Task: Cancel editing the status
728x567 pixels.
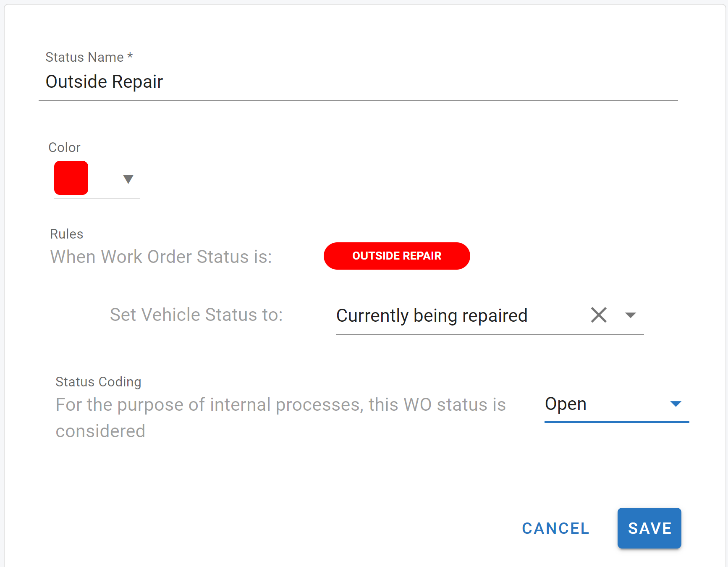Action: [555, 528]
